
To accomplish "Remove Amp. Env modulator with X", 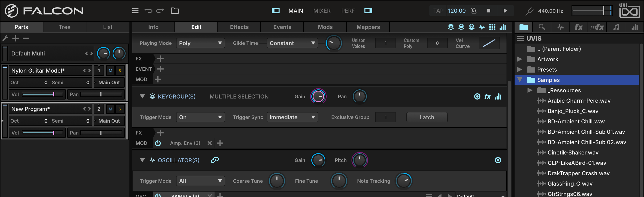I will pyautogui.click(x=210, y=143).
